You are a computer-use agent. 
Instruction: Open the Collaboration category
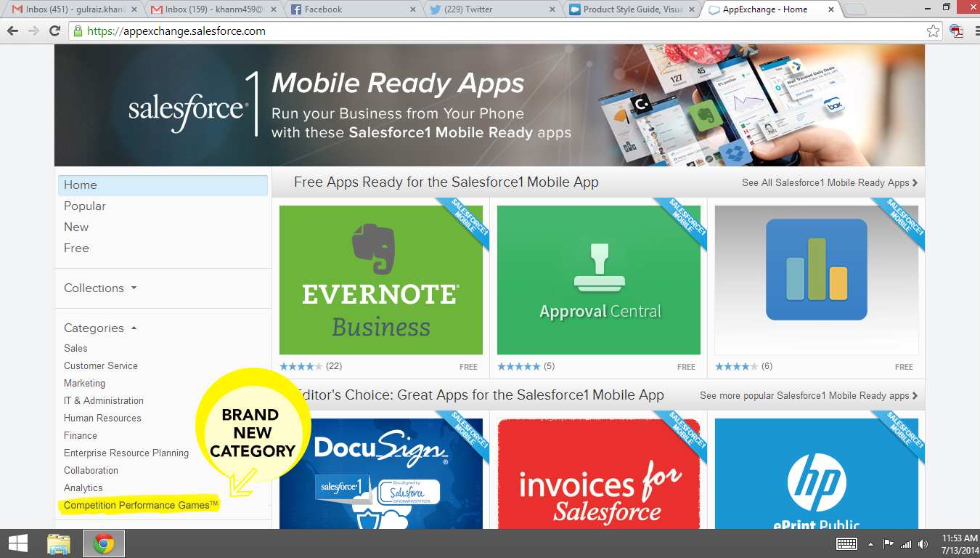pos(91,471)
